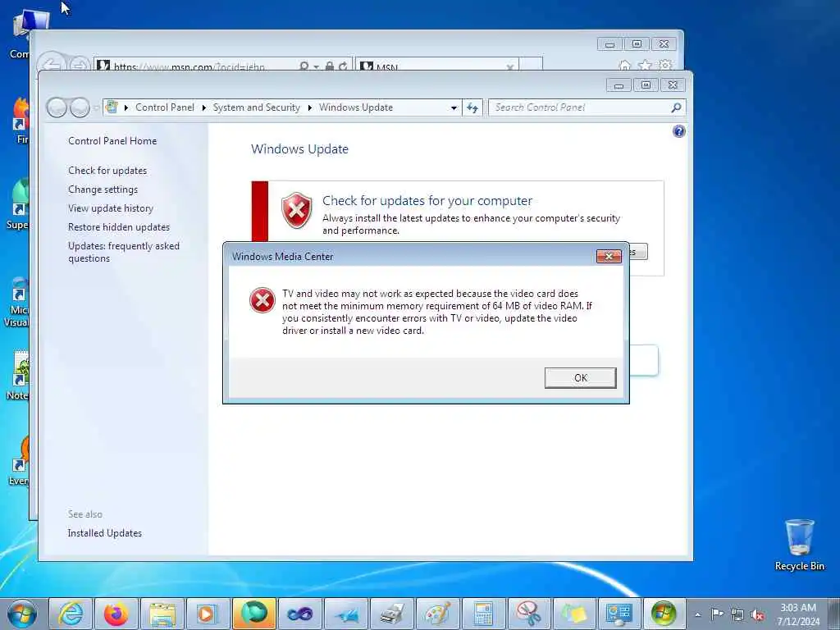Open Change settings link
The image size is (840, 630).
coord(103,189)
